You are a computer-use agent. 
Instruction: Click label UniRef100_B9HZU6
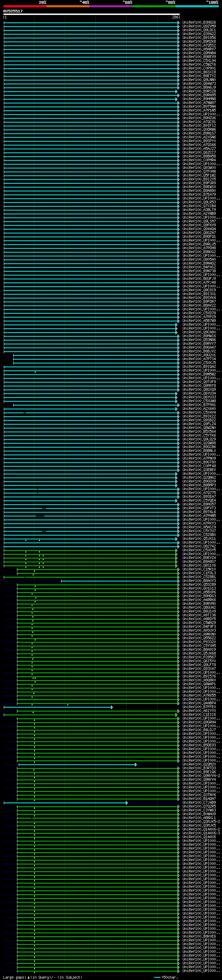[199, 118]
